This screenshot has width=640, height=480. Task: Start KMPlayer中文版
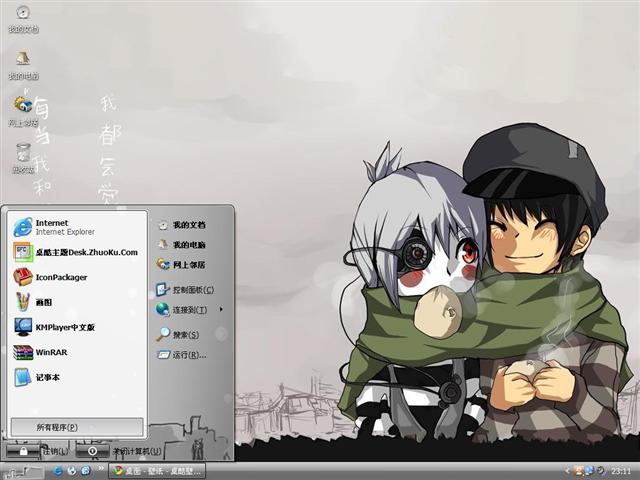(78, 327)
